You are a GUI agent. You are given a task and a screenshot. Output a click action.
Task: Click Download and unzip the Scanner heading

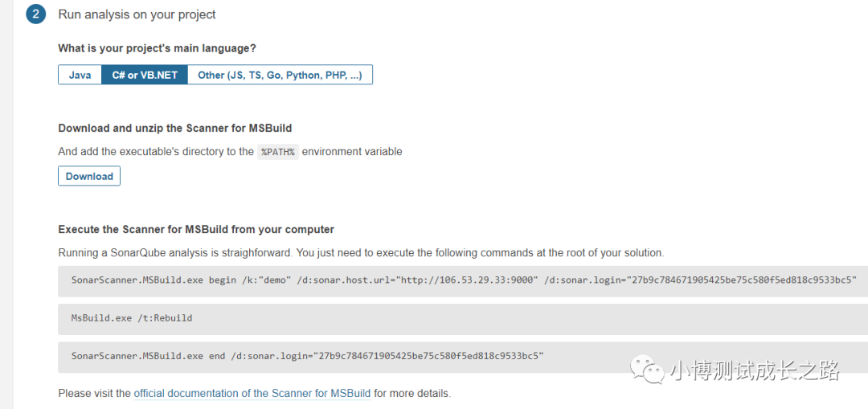175,128
